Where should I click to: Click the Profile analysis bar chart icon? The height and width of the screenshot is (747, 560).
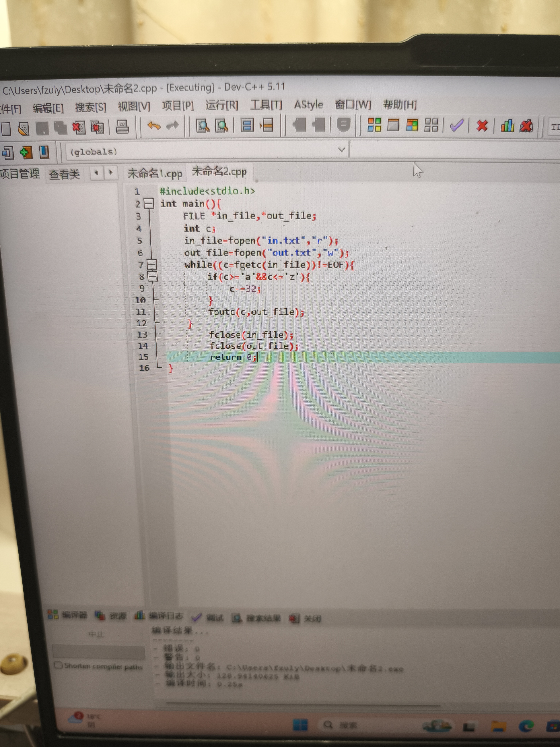pyautogui.click(x=507, y=126)
